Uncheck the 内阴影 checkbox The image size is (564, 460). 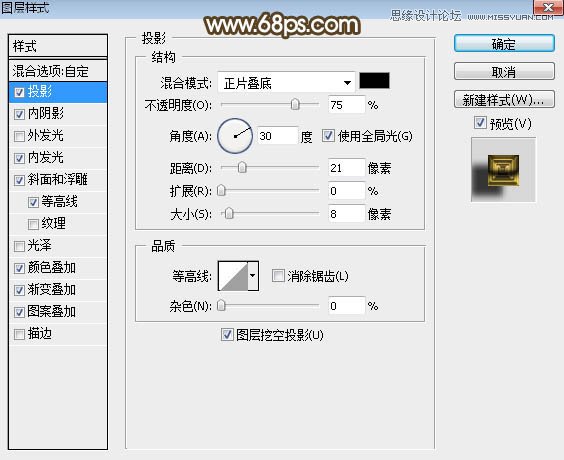[x=19, y=114]
